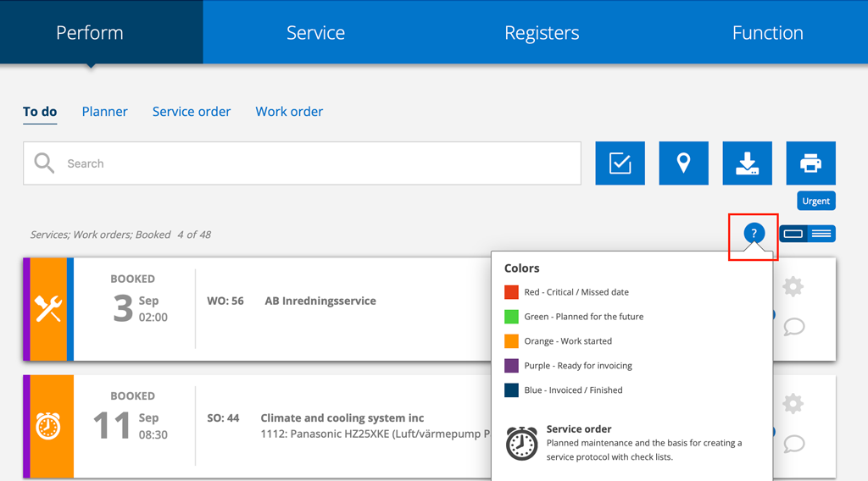Click the comment bubble on service order 44
The width and height of the screenshot is (868, 481).
[x=793, y=444]
